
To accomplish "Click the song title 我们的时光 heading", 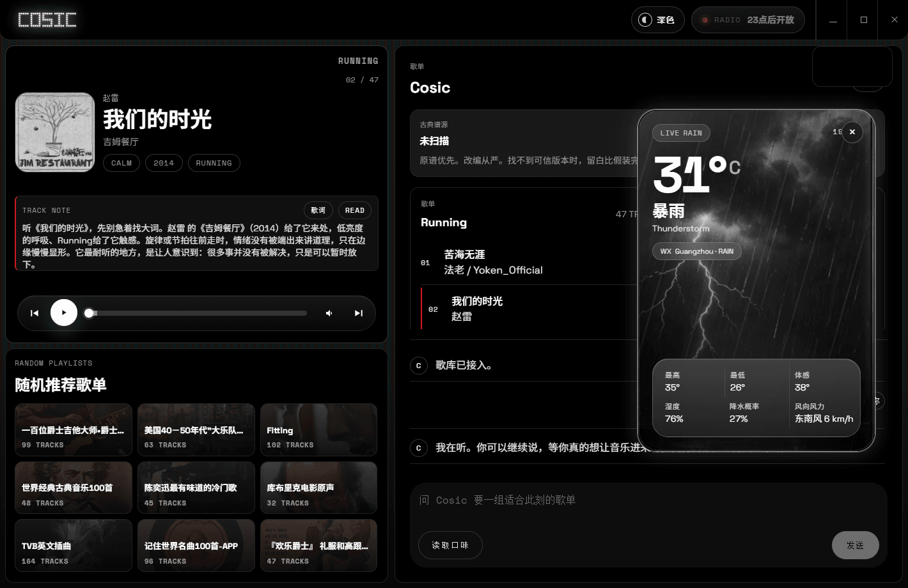I will pyautogui.click(x=157, y=120).
